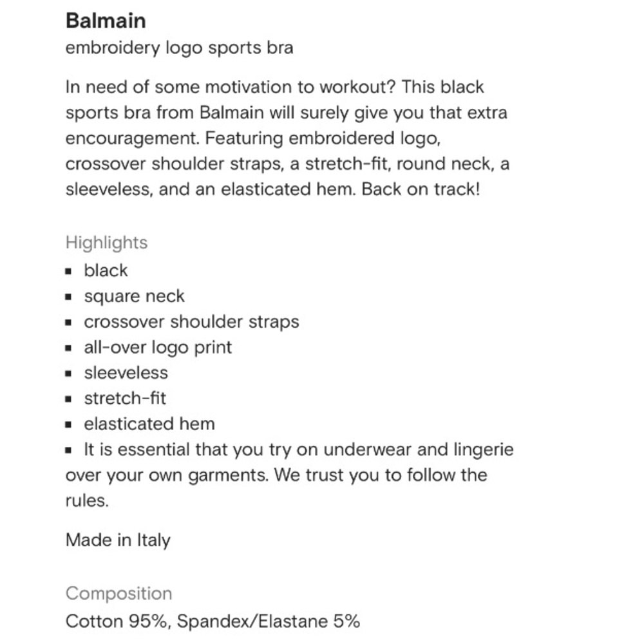The image size is (644, 644).
Task: Click the 'Back on track!' closing text
Action: coord(421,189)
